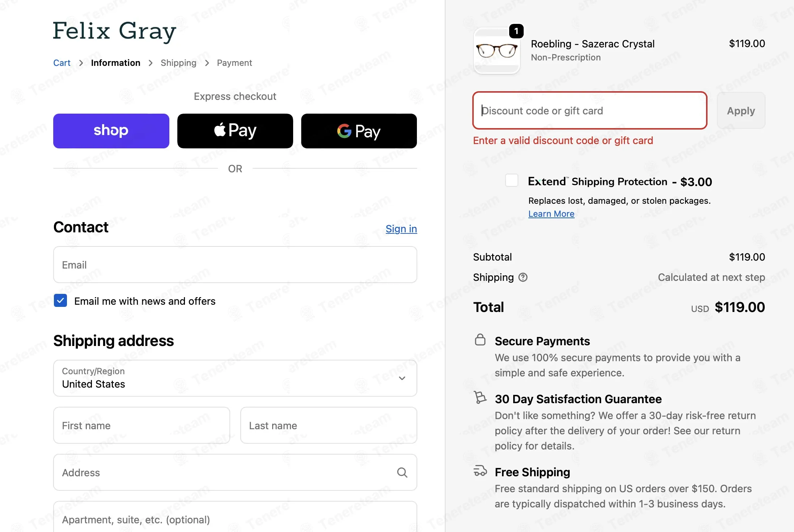Click the Total USD $119.00 amount
Image resolution: width=794 pixels, height=532 pixels.
[740, 307]
